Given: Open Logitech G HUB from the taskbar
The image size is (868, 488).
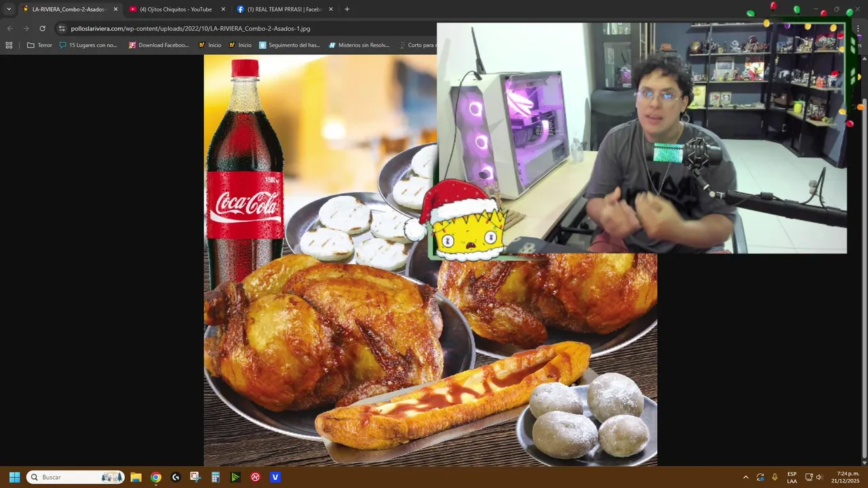Looking at the screenshot, I should point(176,477).
